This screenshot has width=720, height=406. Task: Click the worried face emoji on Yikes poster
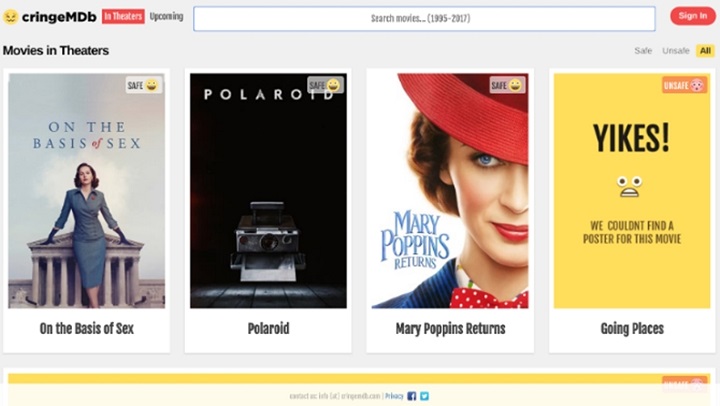(x=629, y=185)
